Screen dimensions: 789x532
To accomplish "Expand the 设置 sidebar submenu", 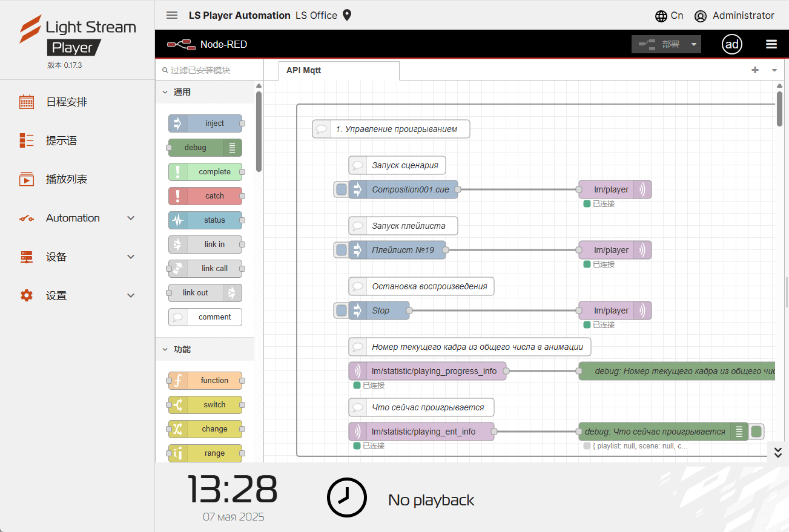I will 131,295.
